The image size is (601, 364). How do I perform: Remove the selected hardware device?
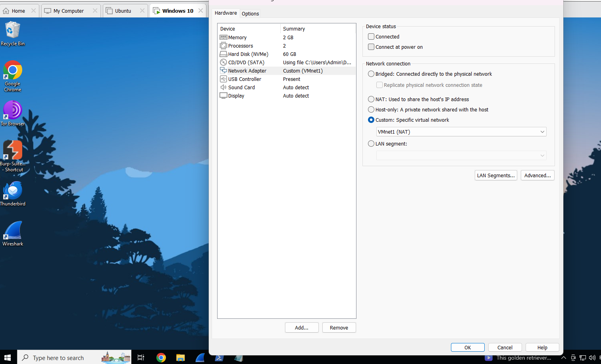[339, 328]
